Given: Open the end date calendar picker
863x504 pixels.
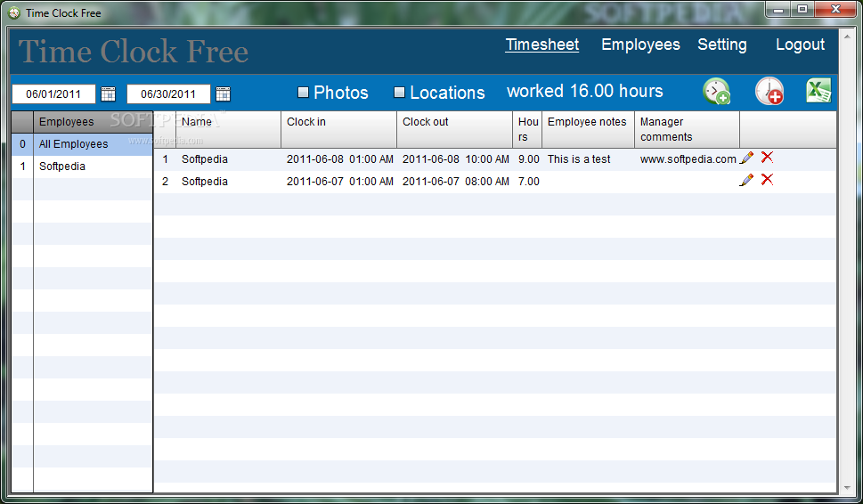Looking at the screenshot, I should (x=223, y=94).
